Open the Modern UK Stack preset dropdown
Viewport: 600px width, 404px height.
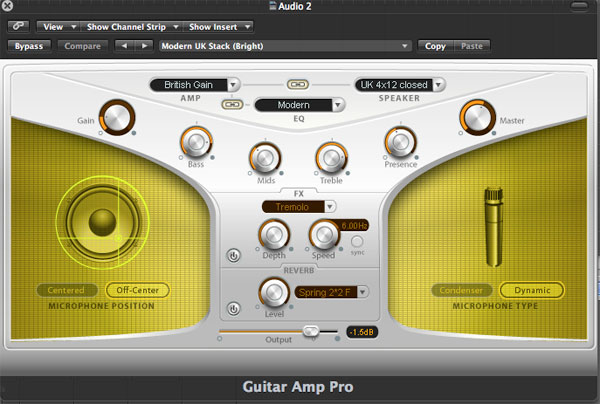[285, 46]
